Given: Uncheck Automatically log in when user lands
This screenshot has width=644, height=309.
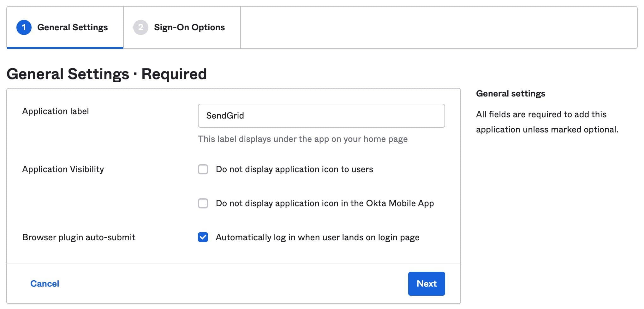Looking at the screenshot, I should click(x=203, y=237).
